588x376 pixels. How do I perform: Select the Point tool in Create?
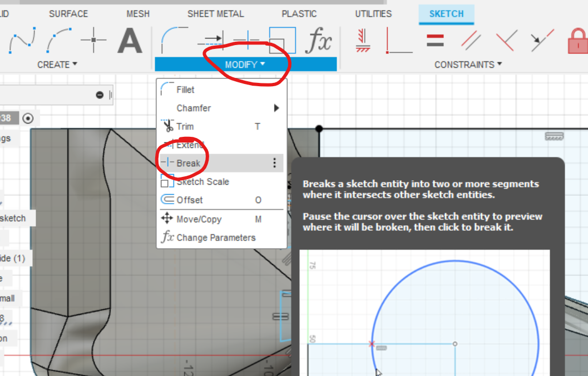click(93, 39)
